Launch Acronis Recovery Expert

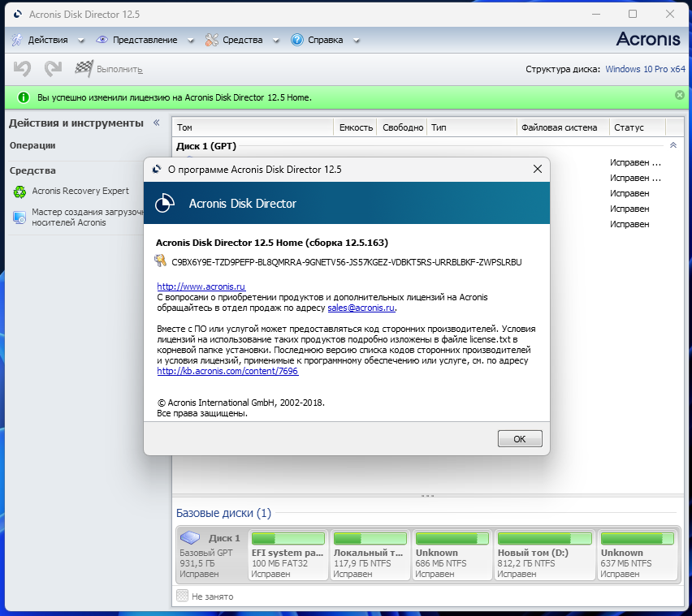[80, 191]
